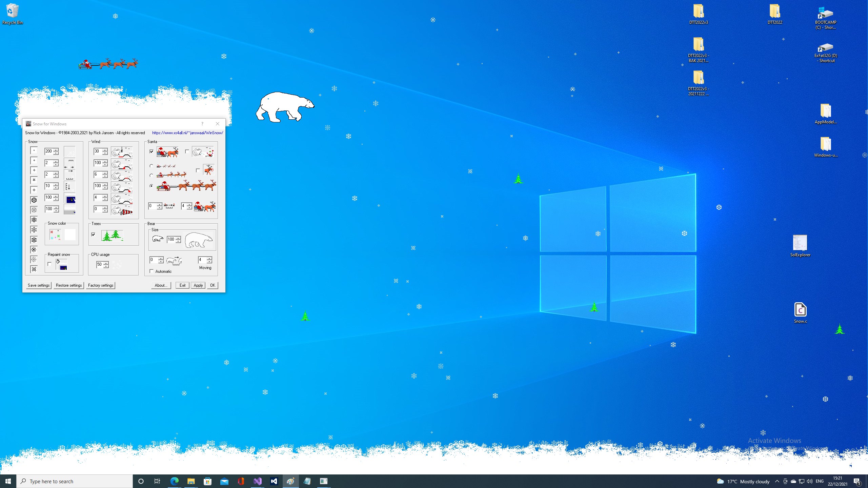Open the WinSnow website hyperlink
This screenshot has height=488, width=868.
point(187,133)
